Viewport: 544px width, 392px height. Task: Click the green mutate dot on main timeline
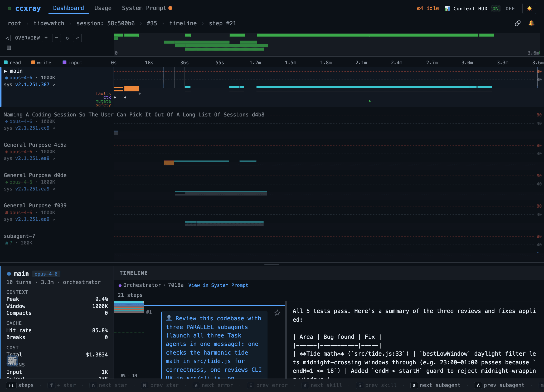pos(370,101)
